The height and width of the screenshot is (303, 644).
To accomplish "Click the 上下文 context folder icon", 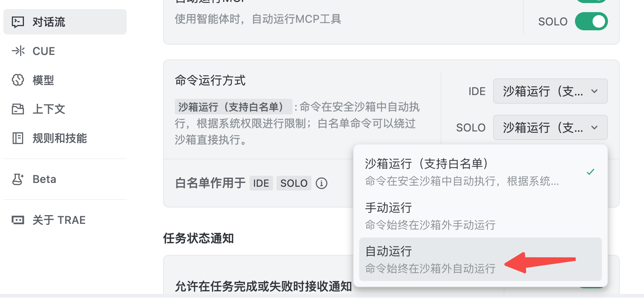I will pos(18,109).
